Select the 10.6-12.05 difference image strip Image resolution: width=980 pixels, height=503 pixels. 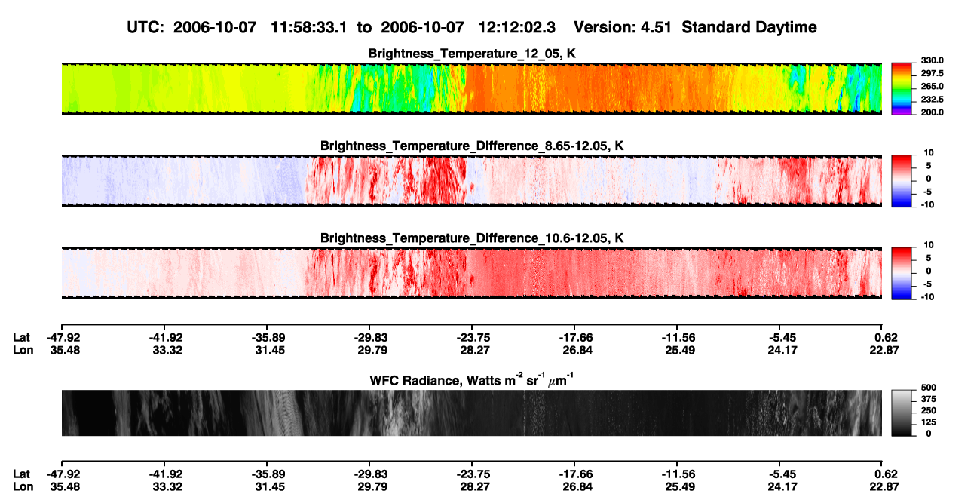(x=471, y=273)
